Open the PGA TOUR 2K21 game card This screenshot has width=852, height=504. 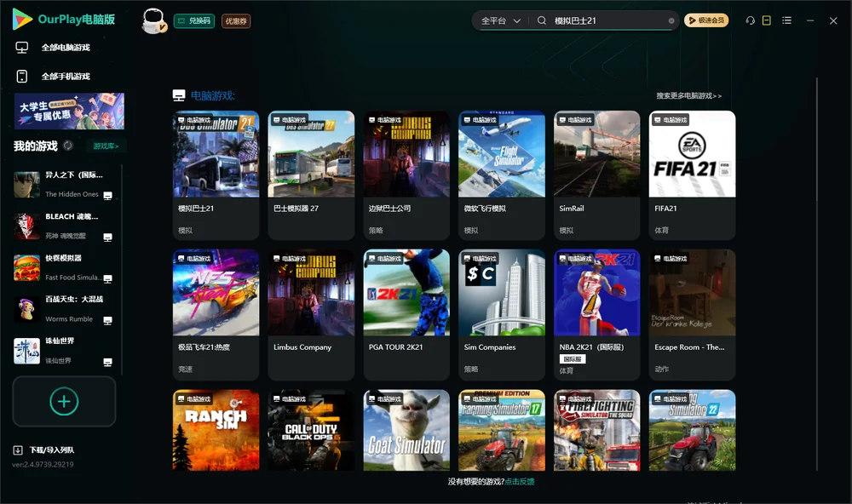[406, 314]
